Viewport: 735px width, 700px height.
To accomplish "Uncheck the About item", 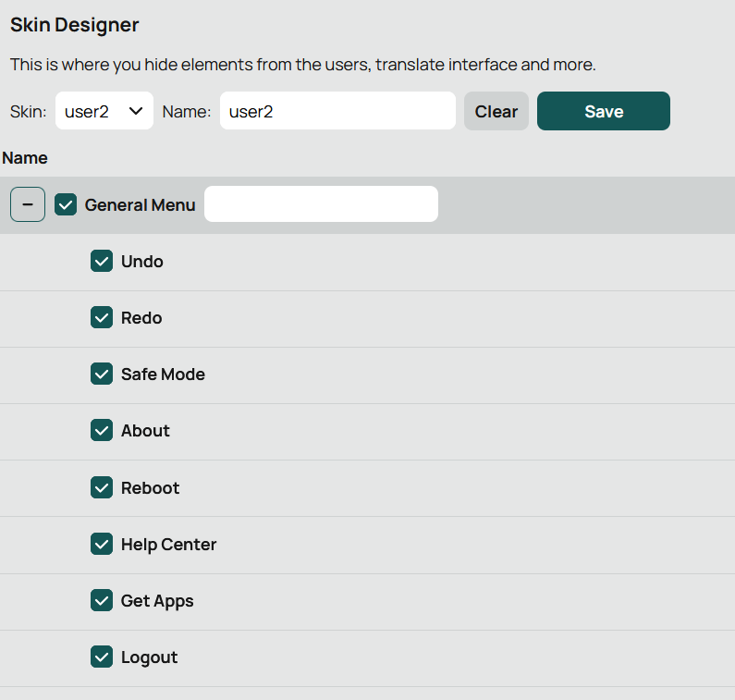I will (x=102, y=430).
